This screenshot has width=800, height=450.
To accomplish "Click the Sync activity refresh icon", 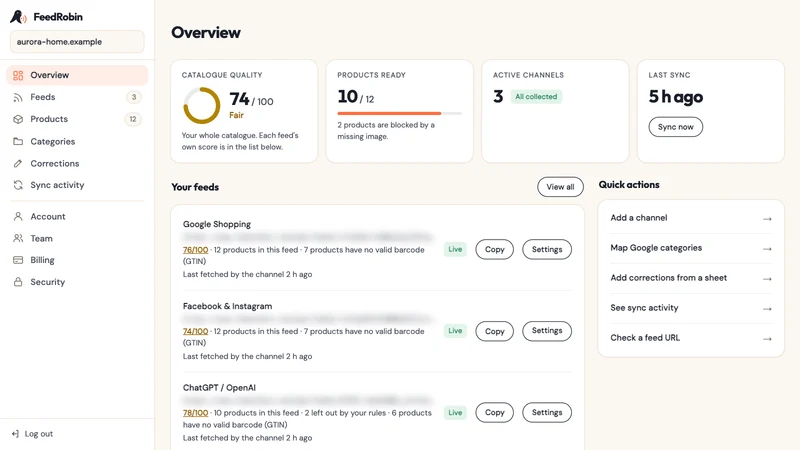I will coord(18,185).
